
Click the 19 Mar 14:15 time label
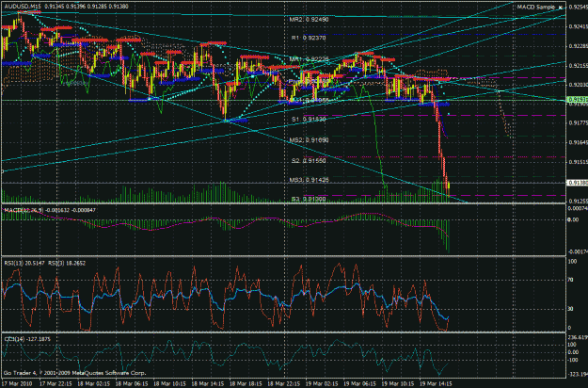(x=436, y=384)
